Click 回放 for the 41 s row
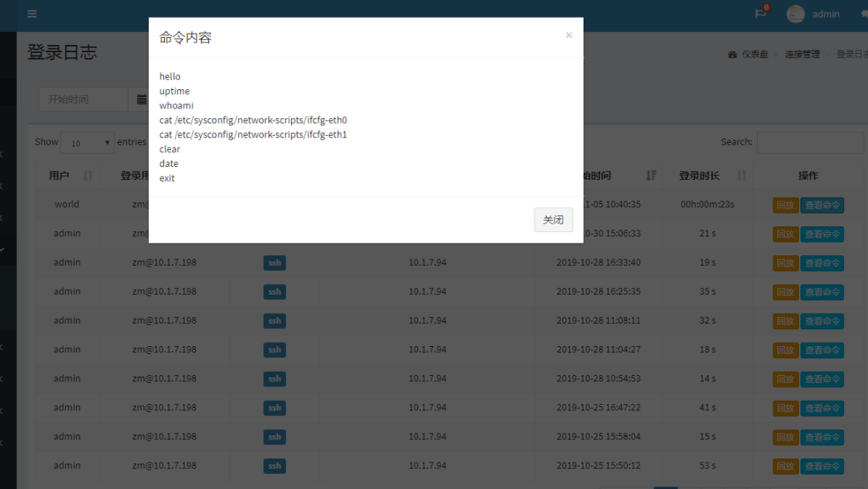This screenshot has width=868, height=489. tap(785, 408)
